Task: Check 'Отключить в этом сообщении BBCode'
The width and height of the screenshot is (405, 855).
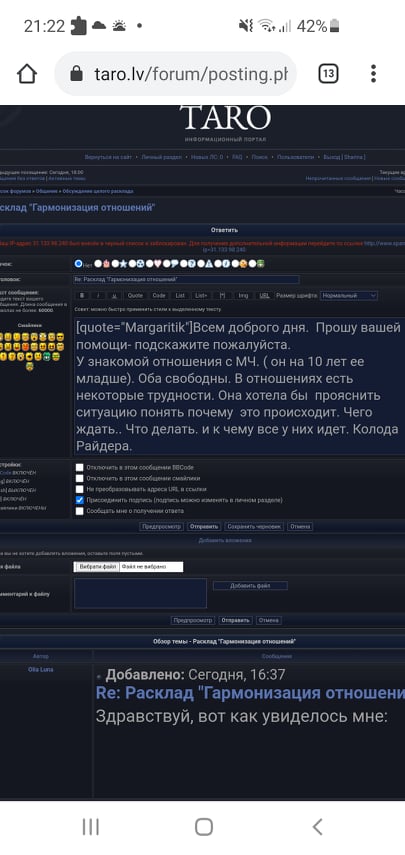Action: tap(80, 467)
